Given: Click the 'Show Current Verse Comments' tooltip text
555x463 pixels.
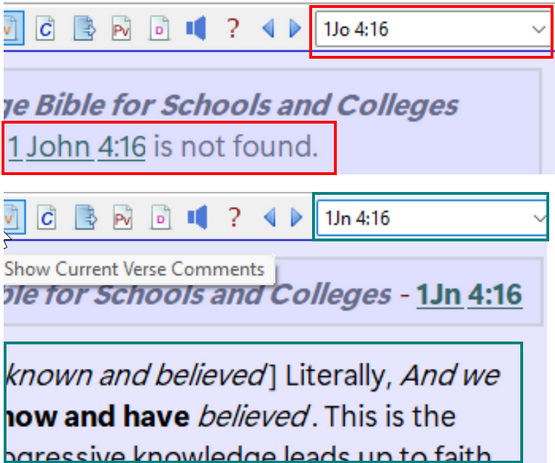Looking at the screenshot, I should 134,269.
